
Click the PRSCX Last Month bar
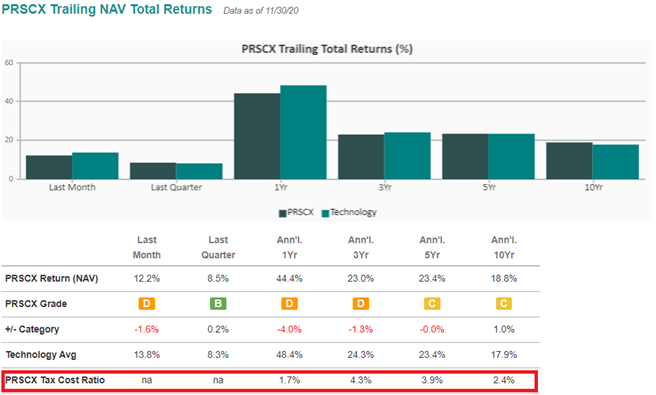pyautogui.click(x=49, y=167)
